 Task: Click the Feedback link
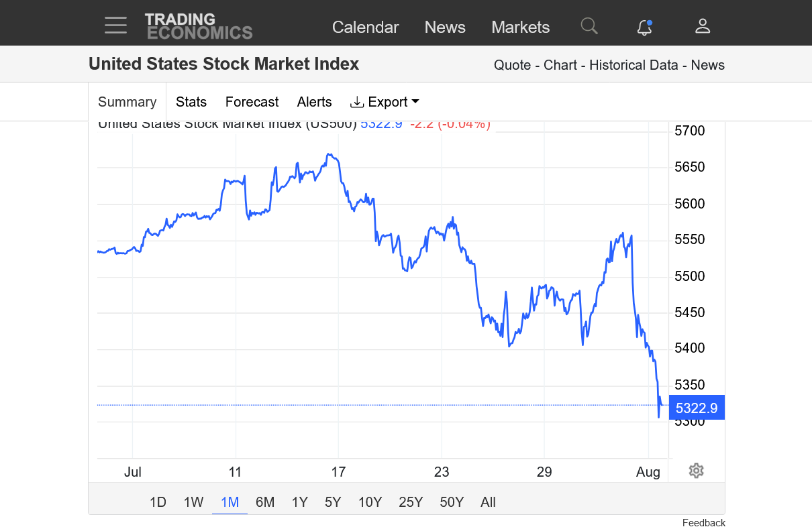pos(704,523)
